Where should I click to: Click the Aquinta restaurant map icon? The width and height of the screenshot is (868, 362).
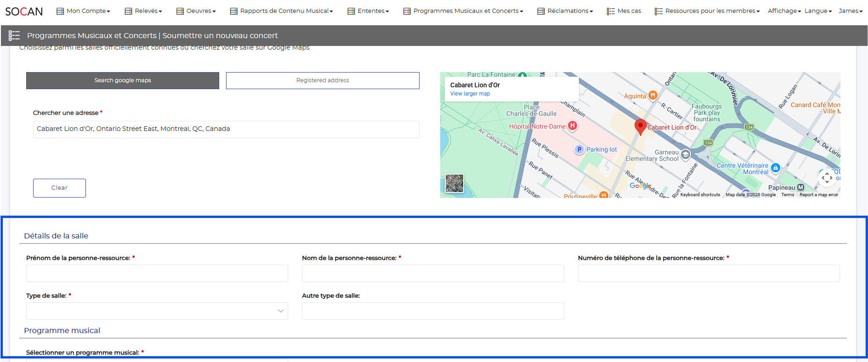point(652,96)
